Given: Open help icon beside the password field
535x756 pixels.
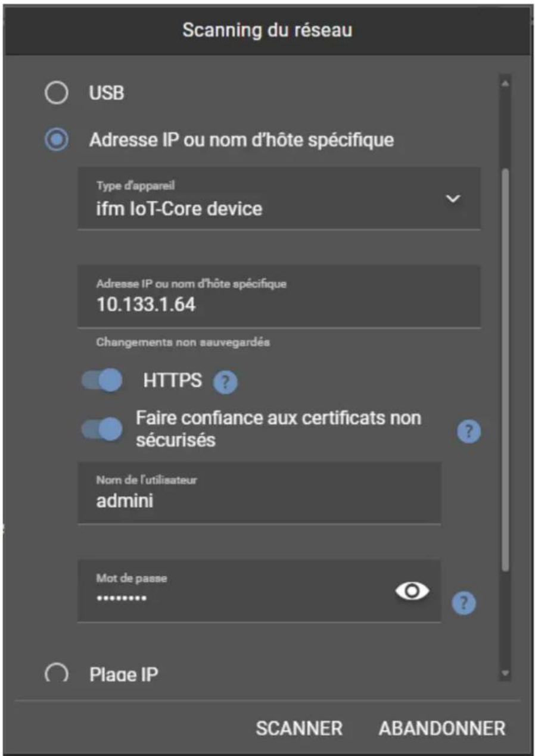Looking at the screenshot, I should (x=464, y=603).
